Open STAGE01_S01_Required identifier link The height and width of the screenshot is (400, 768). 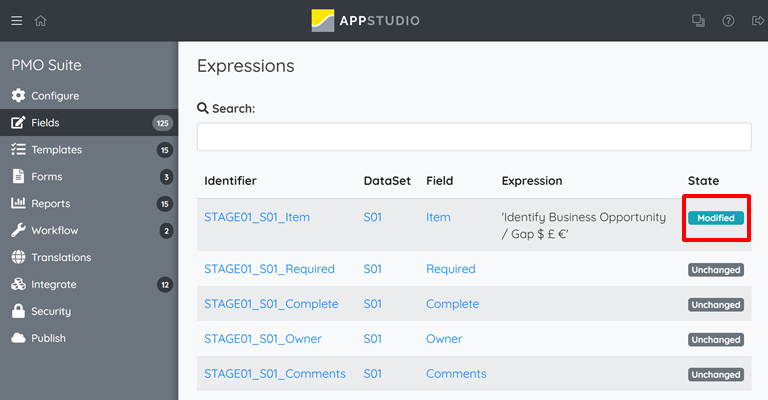[x=269, y=269]
